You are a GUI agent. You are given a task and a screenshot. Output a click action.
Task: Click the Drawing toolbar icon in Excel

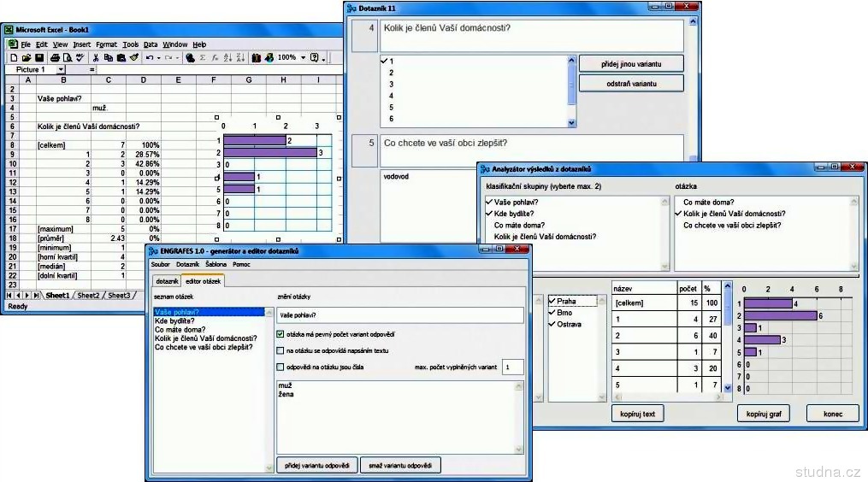tap(269, 57)
